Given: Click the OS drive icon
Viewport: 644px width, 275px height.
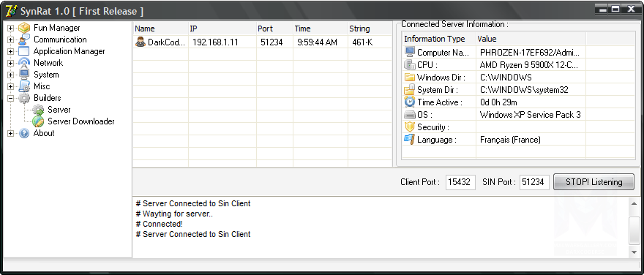Looking at the screenshot, I should click(410, 115).
